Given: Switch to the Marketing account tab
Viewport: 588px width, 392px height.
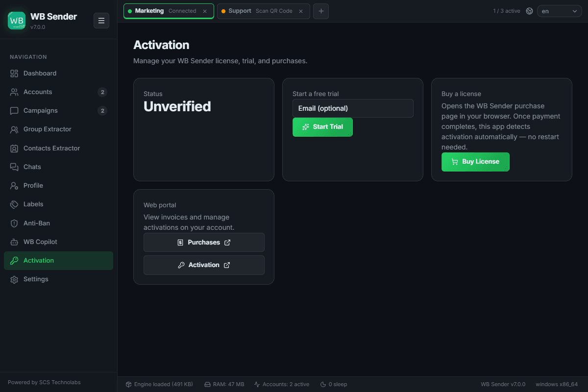Looking at the screenshot, I should pyautogui.click(x=169, y=11).
